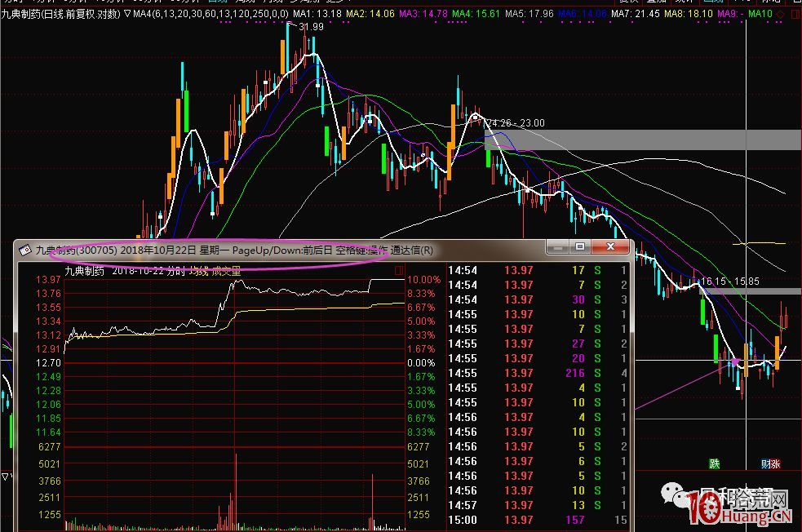This screenshot has width=802, height=532.
Task: Click the 均线 legend label in the intraday chart
Action: pyautogui.click(x=199, y=271)
